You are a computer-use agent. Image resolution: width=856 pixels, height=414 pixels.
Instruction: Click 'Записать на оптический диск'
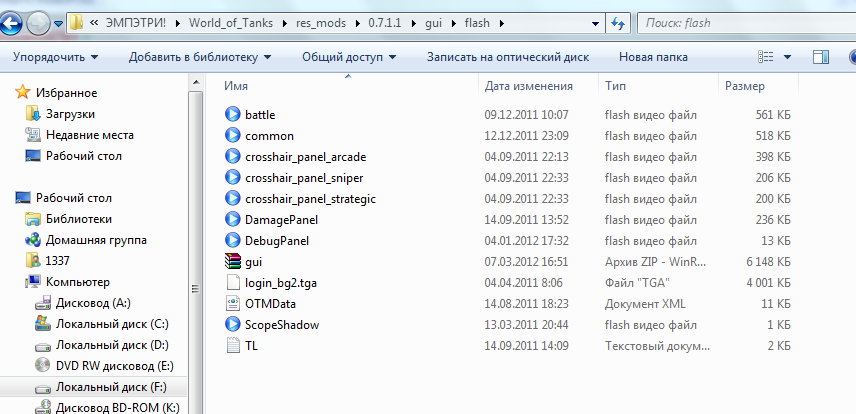coord(508,57)
